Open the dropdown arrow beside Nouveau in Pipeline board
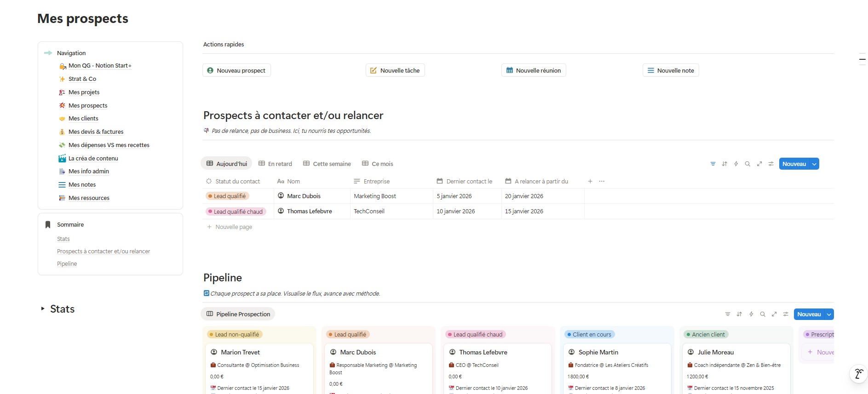Screen dimensions: 868x394 829,314
